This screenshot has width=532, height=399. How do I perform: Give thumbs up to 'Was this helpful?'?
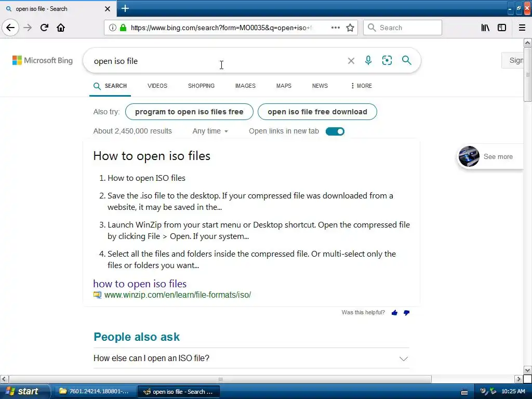394,313
